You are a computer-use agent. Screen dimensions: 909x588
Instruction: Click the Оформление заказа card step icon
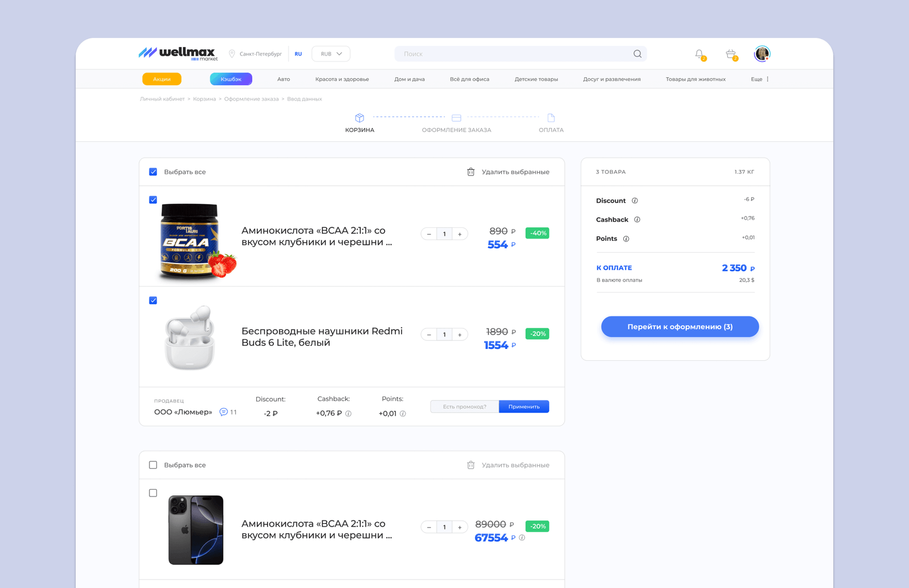[456, 118]
